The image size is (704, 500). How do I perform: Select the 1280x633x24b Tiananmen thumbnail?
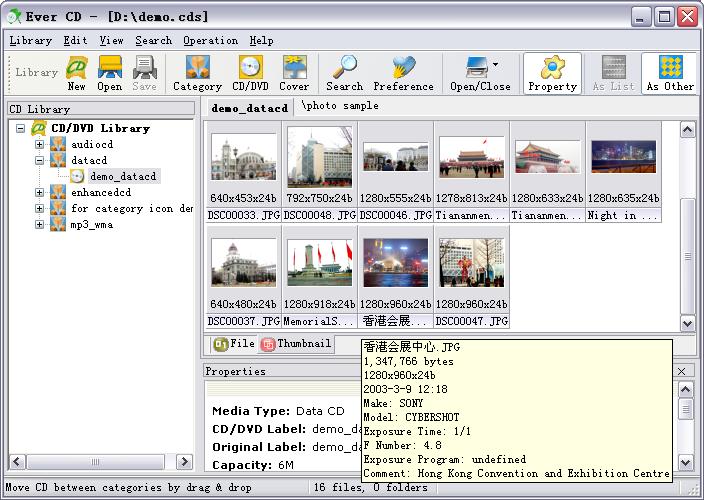pos(548,157)
